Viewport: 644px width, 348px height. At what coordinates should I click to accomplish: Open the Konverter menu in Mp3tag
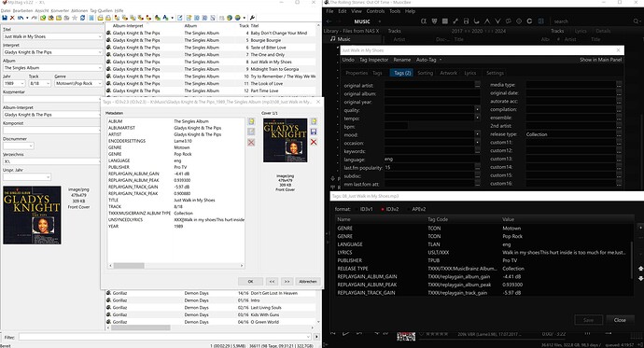coord(60,10)
